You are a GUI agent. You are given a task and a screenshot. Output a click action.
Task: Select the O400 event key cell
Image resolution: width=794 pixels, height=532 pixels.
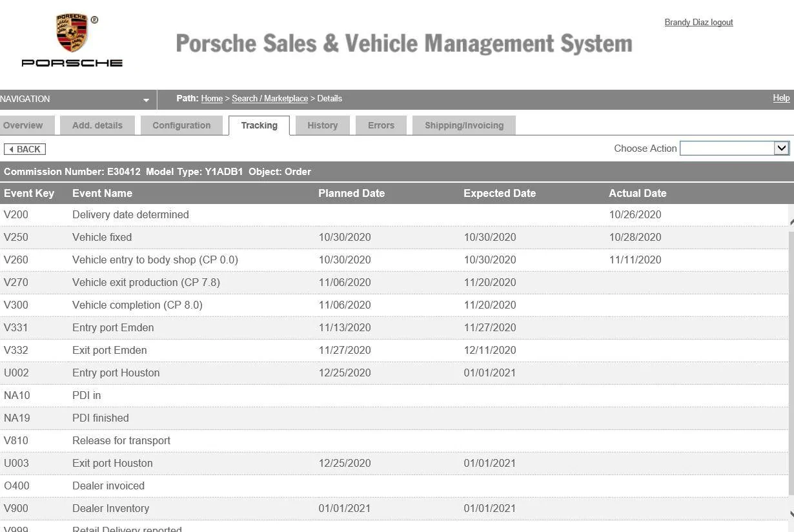(17, 486)
